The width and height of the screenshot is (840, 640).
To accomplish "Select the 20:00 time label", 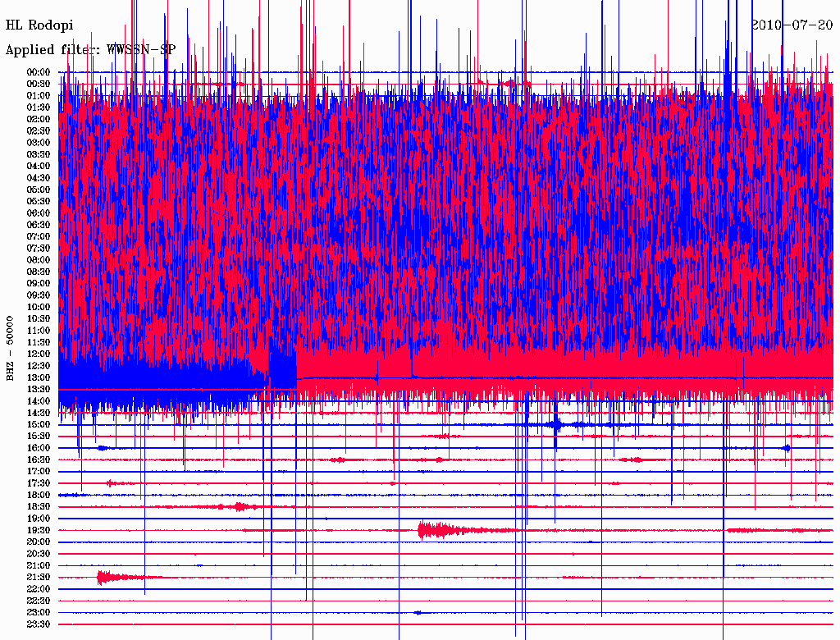I will (39, 542).
